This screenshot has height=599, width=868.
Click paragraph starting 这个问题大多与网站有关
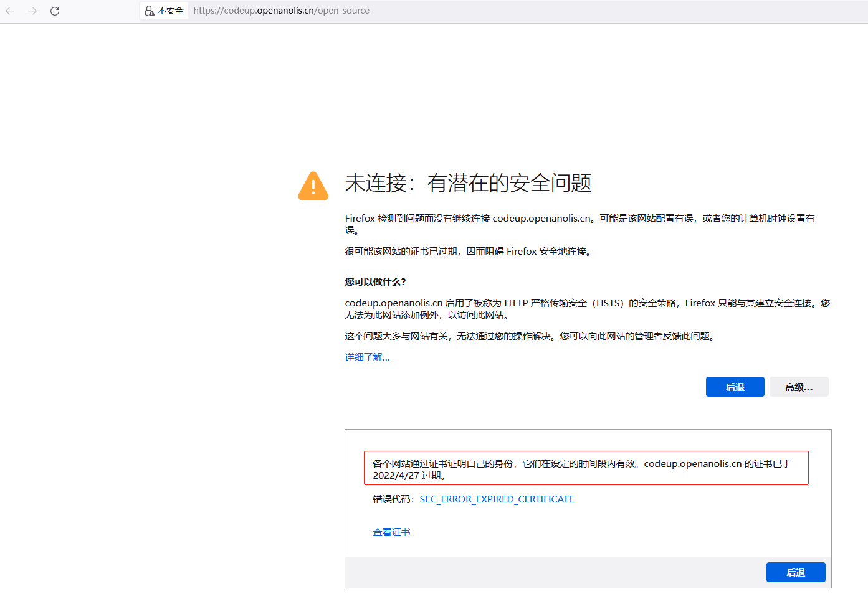tap(530, 336)
